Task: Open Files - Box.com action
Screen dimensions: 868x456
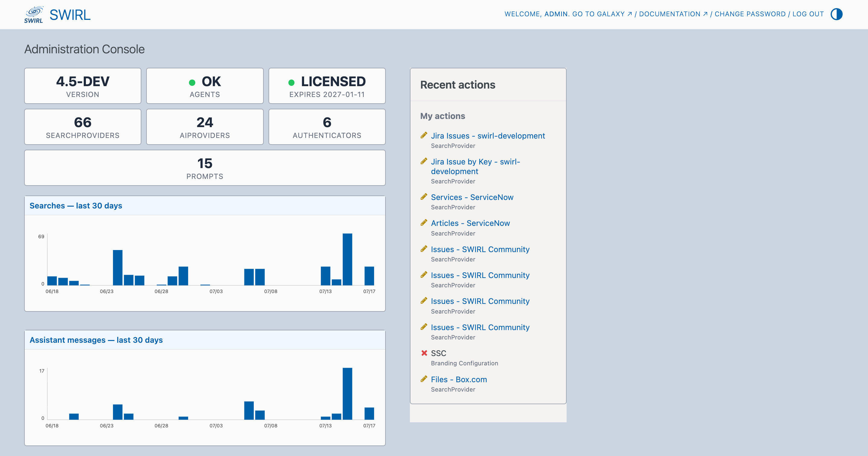Action: point(459,379)
